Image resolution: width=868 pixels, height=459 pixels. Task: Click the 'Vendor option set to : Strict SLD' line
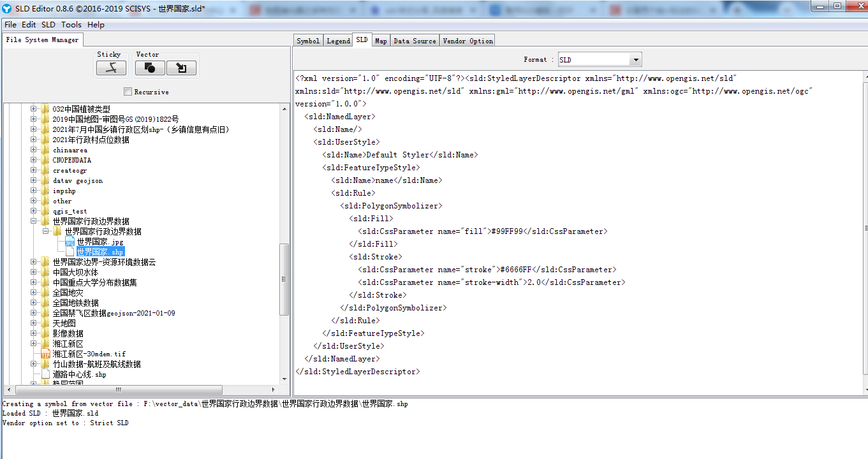(65, 423)
